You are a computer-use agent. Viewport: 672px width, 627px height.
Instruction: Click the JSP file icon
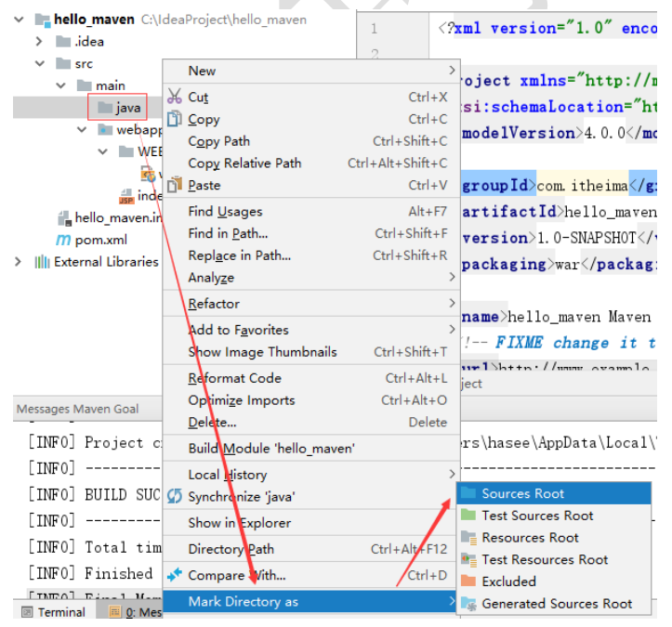(126, 196)
